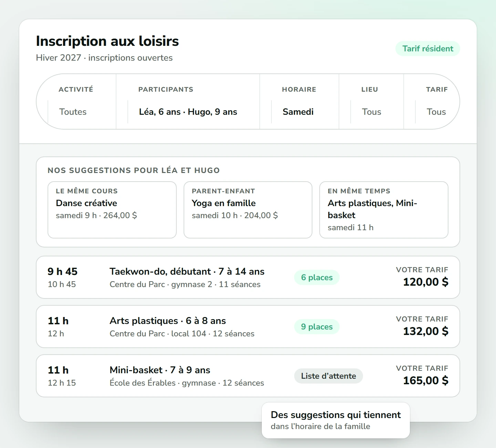Open the Horaire filter set to Samedi
496x448 pixels.
(x=299, y=102)
